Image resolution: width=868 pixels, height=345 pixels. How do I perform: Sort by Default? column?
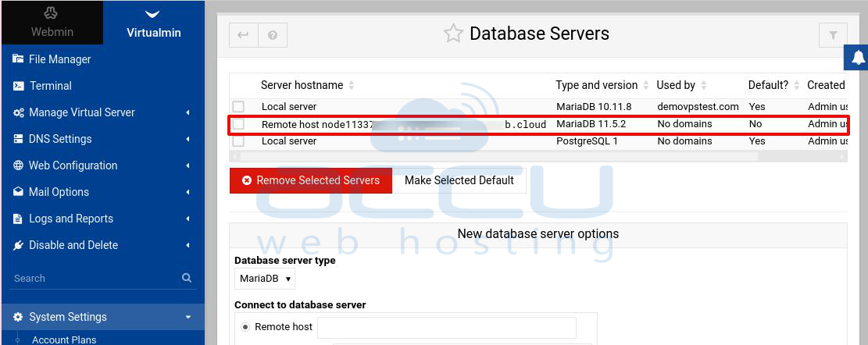774,85
